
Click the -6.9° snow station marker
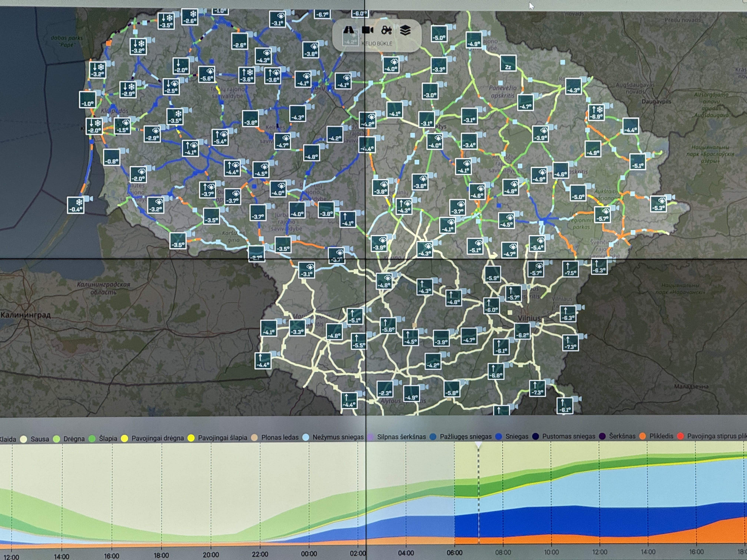(x=596, y=113)
